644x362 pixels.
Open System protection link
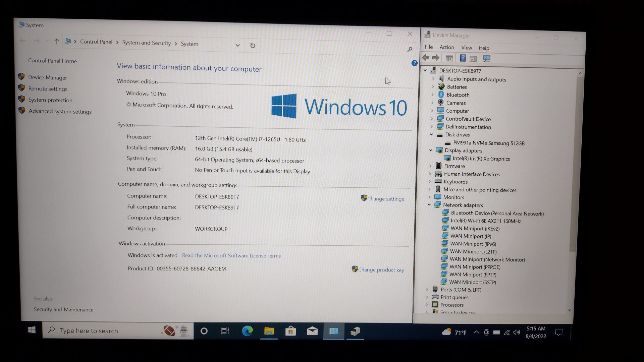pyautogui.click(x=50, y=100)
